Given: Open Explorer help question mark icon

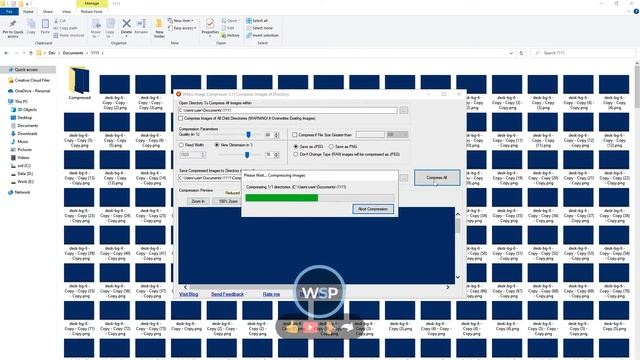Looking at the screenshot, I should coord(636,11).
